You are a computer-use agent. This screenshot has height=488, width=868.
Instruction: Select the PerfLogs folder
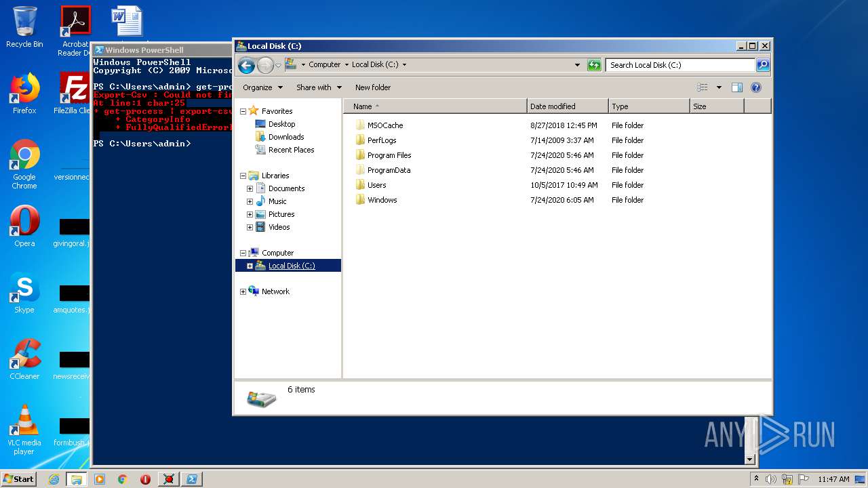(x=382, y=140)
